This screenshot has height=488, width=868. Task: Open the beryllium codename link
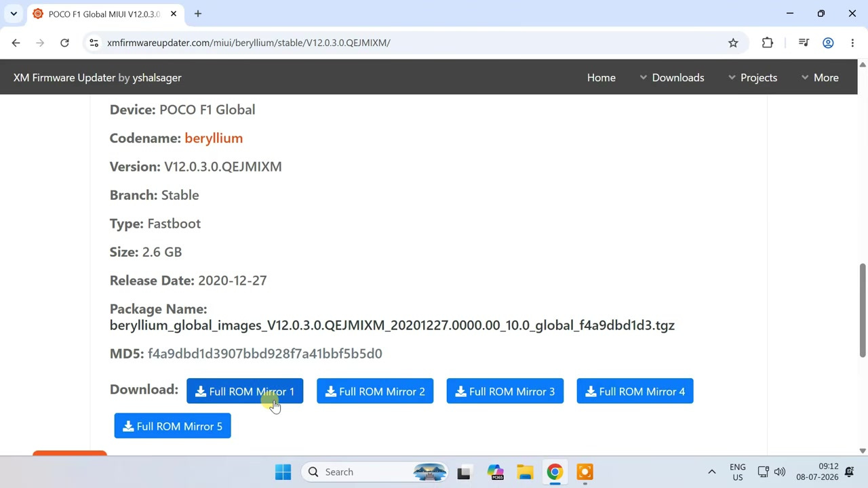pos(214,138)
